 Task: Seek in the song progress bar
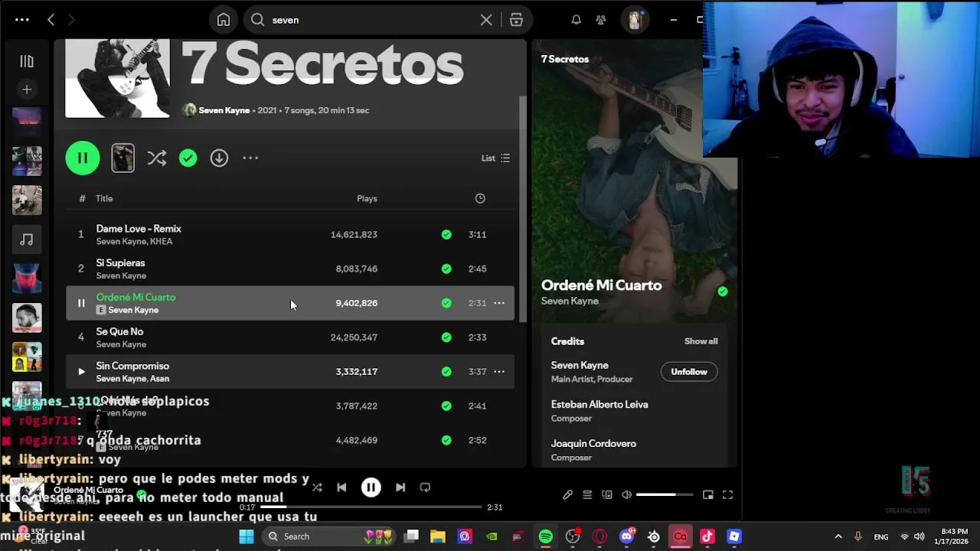[371, 507]
